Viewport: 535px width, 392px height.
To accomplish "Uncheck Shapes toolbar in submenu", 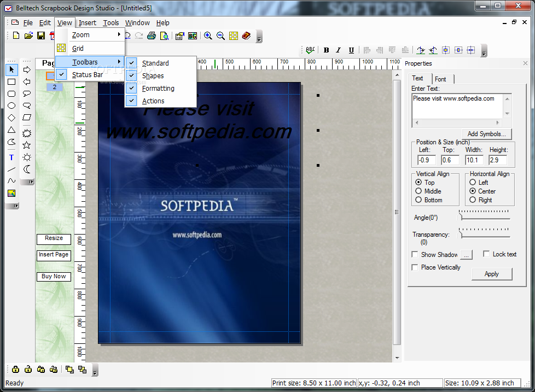I will [x=160, y=75].
